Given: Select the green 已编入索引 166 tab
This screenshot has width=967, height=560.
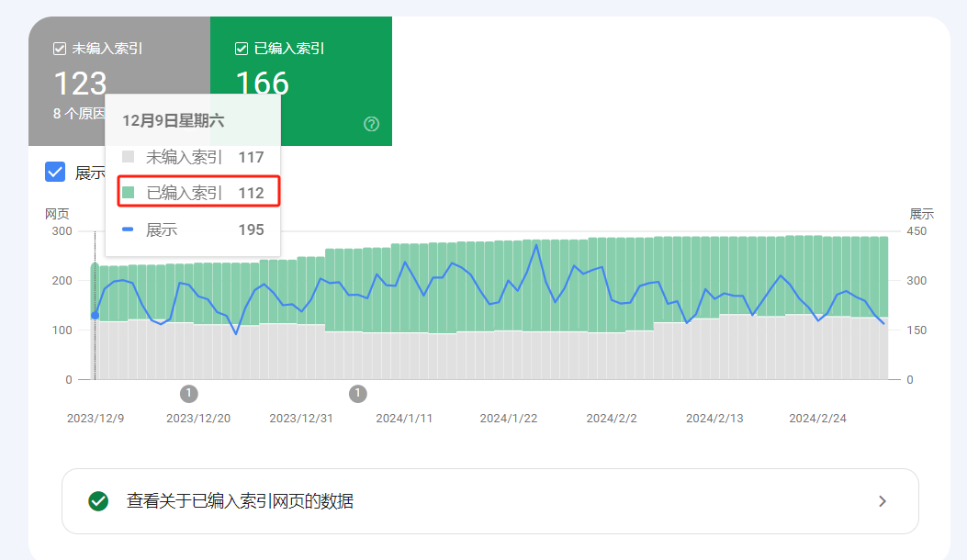Looking at the screenshot, I should pyautogui.click(x=301, y=81).
